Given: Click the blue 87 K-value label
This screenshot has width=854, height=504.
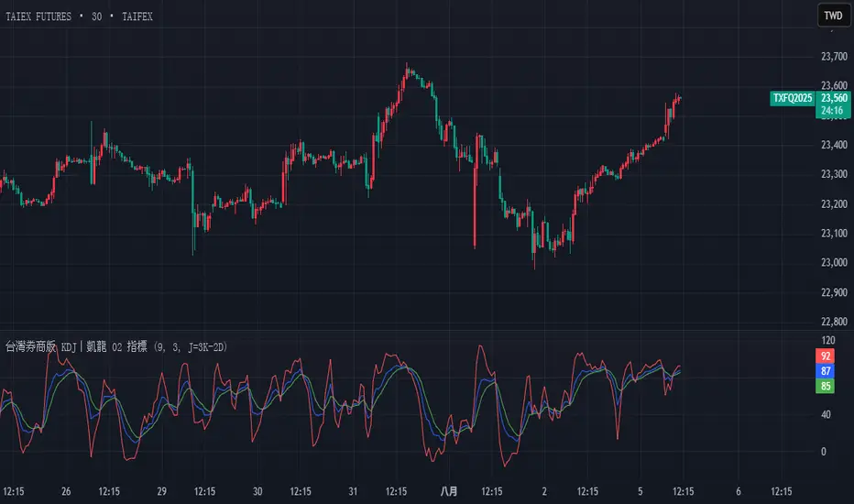Looking at the screenshot, I should [827, 371].
